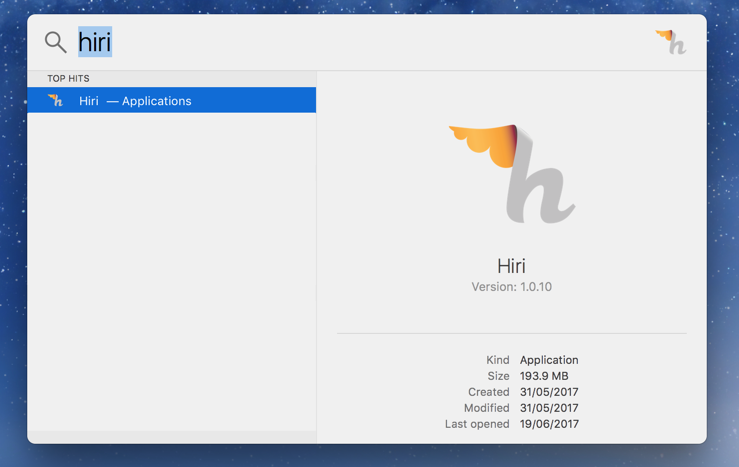Click the "Kind" label

[498, 360]
